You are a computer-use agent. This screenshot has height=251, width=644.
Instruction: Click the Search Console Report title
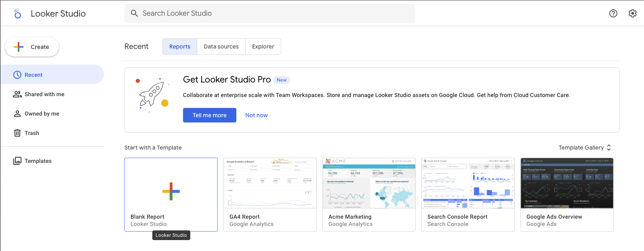pos(457,217)
